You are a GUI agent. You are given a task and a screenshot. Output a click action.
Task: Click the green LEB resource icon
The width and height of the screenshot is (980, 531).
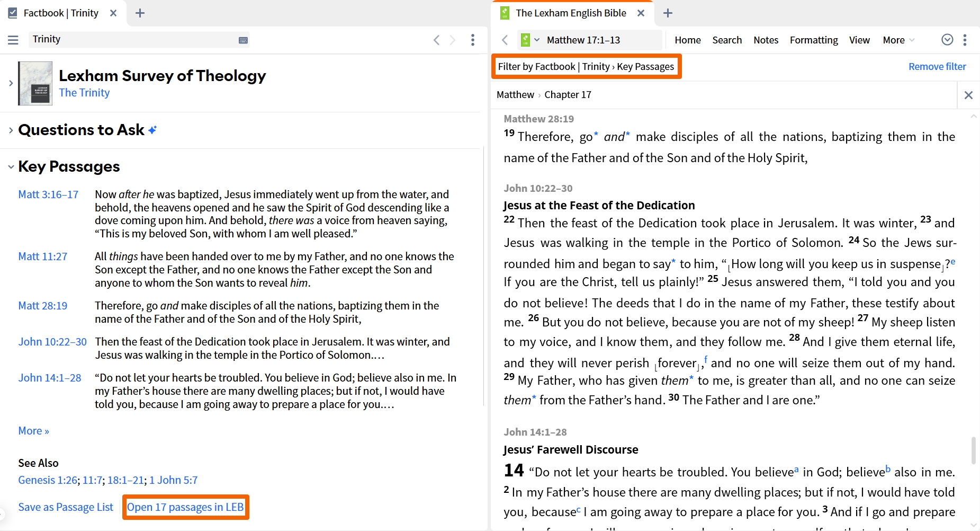525,40
